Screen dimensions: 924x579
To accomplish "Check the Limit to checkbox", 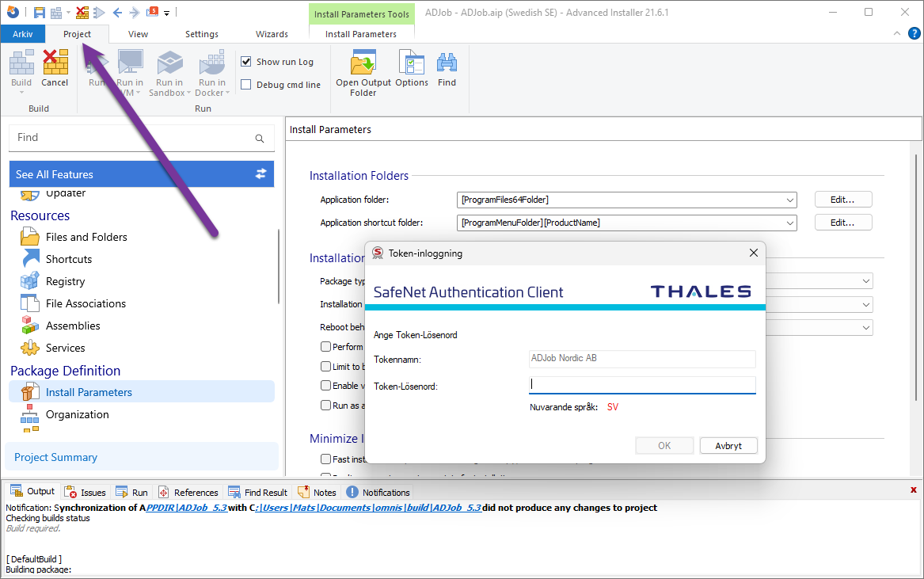I will pos(325,366).
